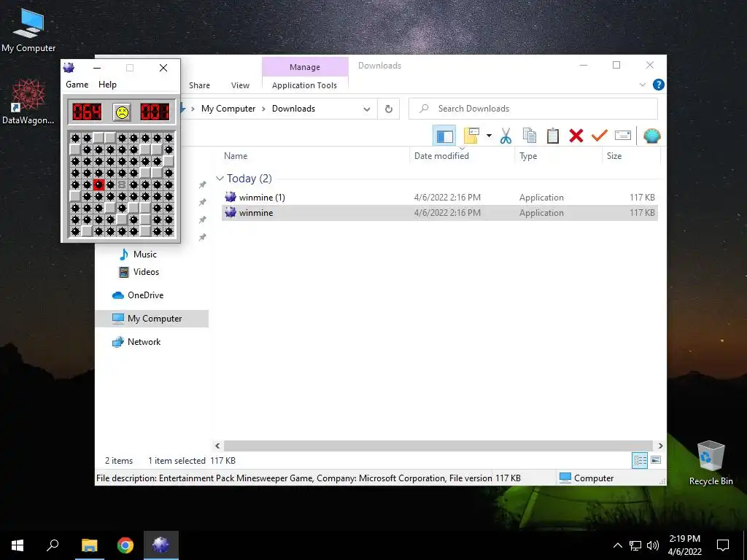Viewport: 747px width, 560px height.
Task: Click the '2 items' status bar text
Action: 119,461
